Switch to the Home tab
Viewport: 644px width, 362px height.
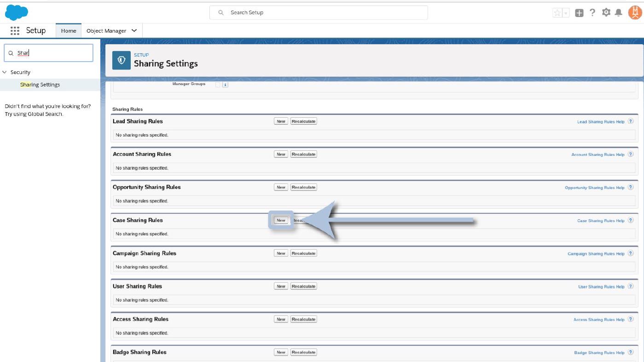pyautogui.click(x=69, y=31)
